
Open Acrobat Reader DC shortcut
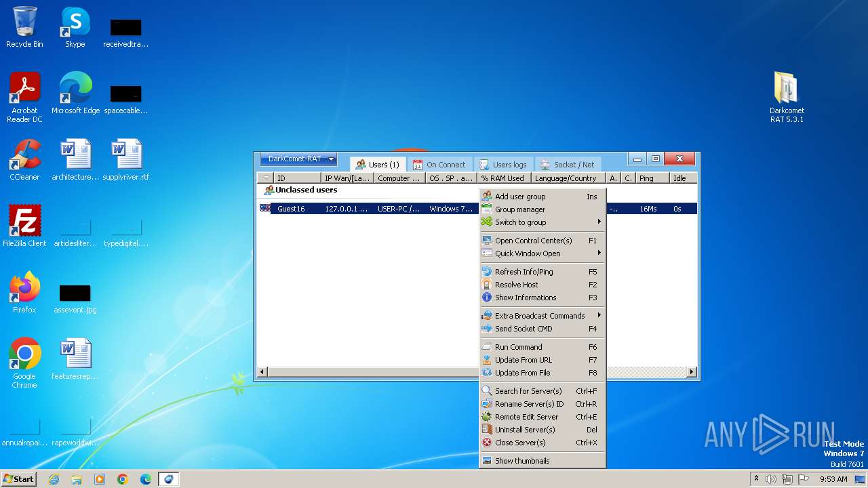point(24,98)
